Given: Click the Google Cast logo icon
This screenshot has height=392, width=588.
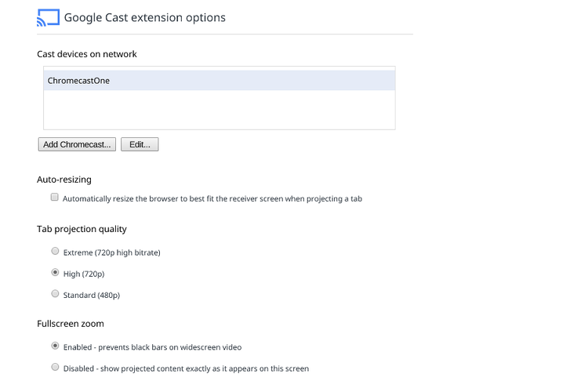Looking at the screenshot, I should tap(48, 17).
